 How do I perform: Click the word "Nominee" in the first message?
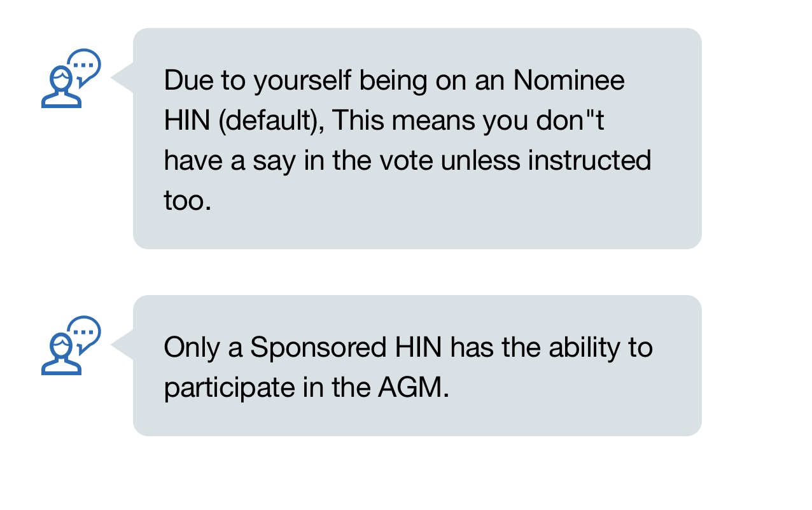click(x=568, y=81)
